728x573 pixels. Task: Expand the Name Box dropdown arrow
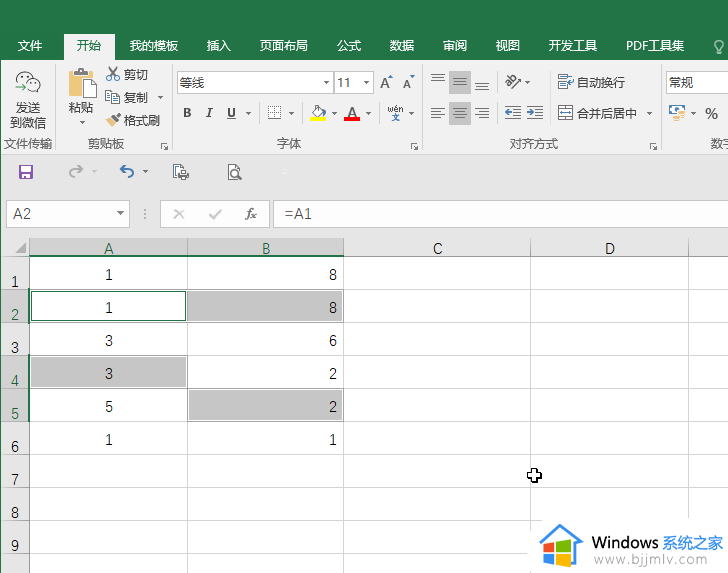pos(121,214)
